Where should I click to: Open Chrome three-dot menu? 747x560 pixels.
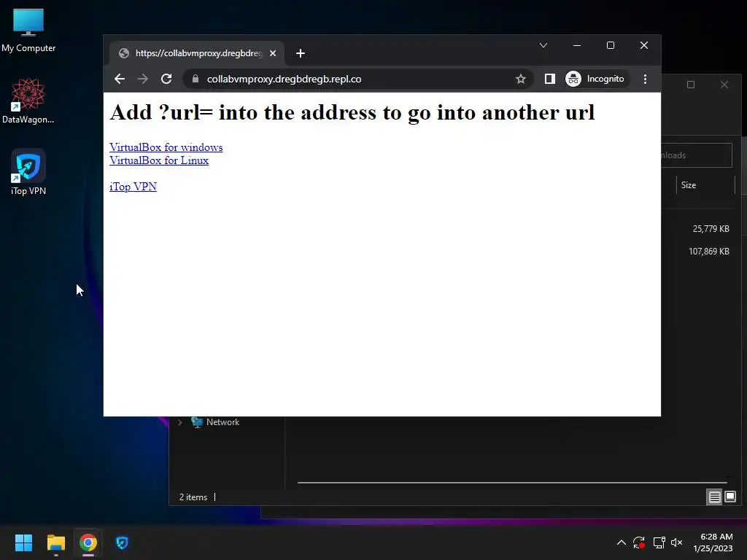coord(645,79)
